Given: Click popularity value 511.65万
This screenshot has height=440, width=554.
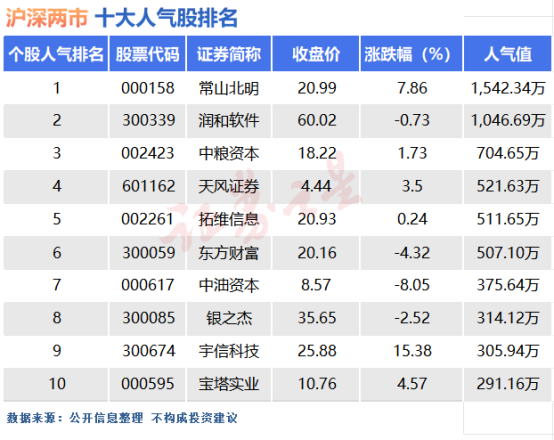Looking at the screenshot, I should point(508,219).
